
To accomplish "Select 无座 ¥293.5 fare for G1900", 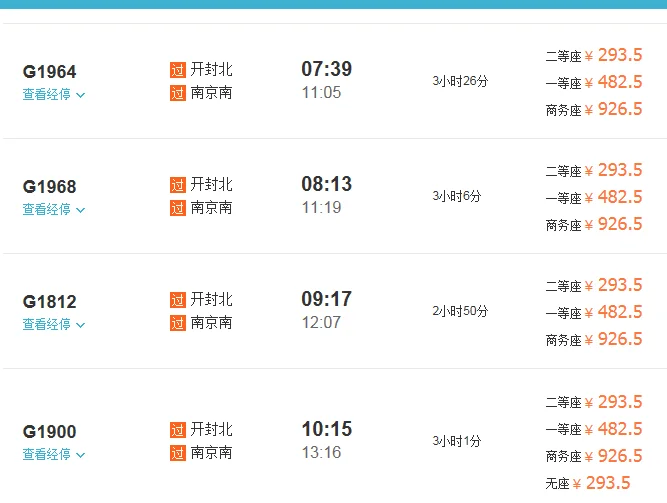I will pyautogui.click(x=594, y=484).
